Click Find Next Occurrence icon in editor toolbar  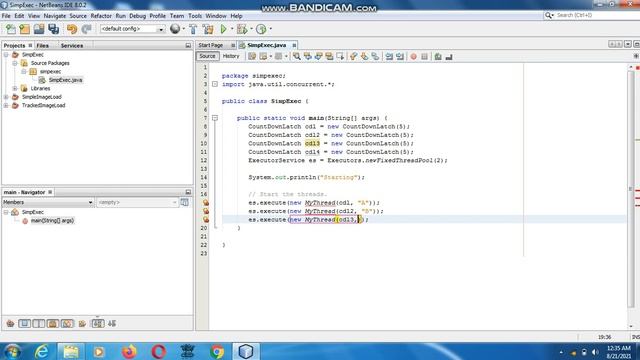tap(318, 57)
